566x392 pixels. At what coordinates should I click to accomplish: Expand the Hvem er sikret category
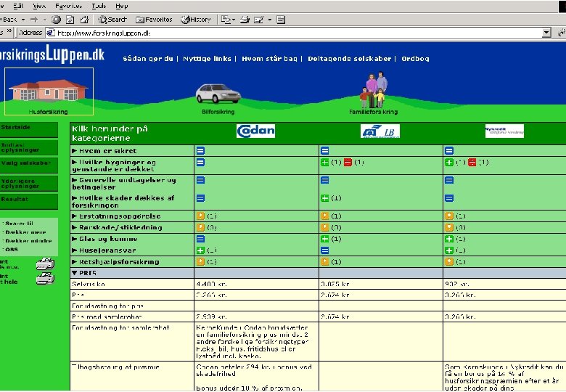104,151
